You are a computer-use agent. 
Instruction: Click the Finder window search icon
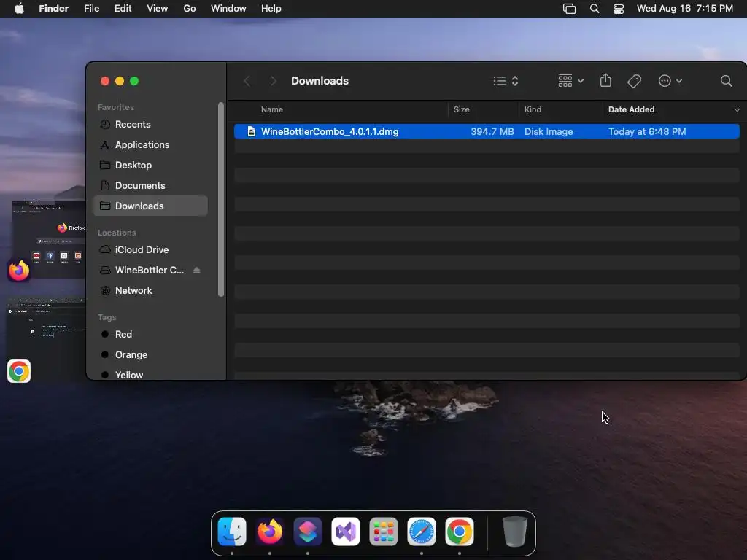[x=726, y=81]
